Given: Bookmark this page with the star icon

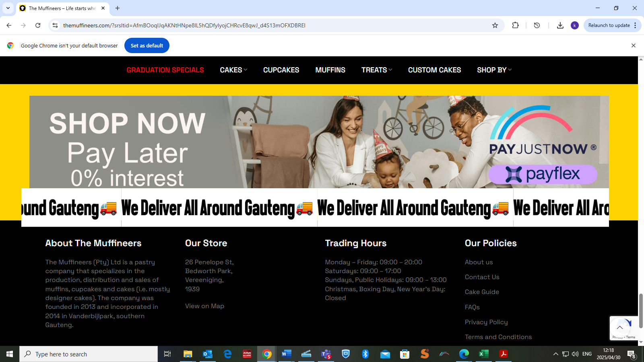Looking at the screenshot, I should 495,25.
